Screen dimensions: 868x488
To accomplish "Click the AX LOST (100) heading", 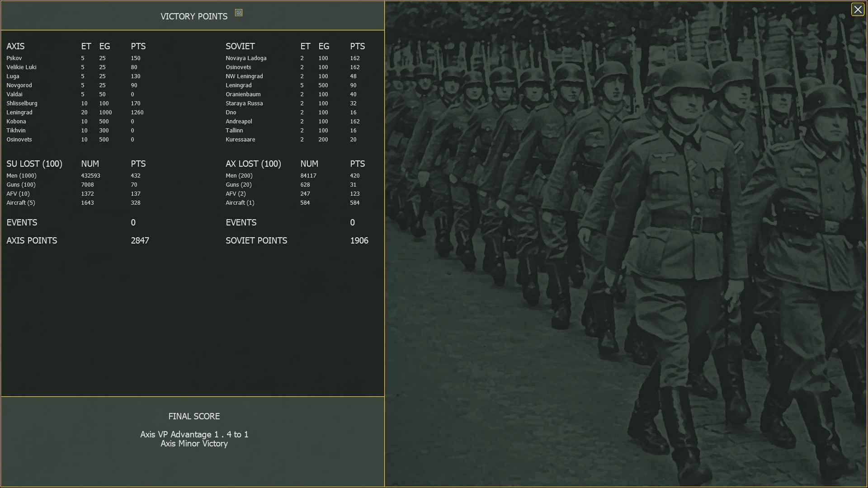I will tap(253, 164).
